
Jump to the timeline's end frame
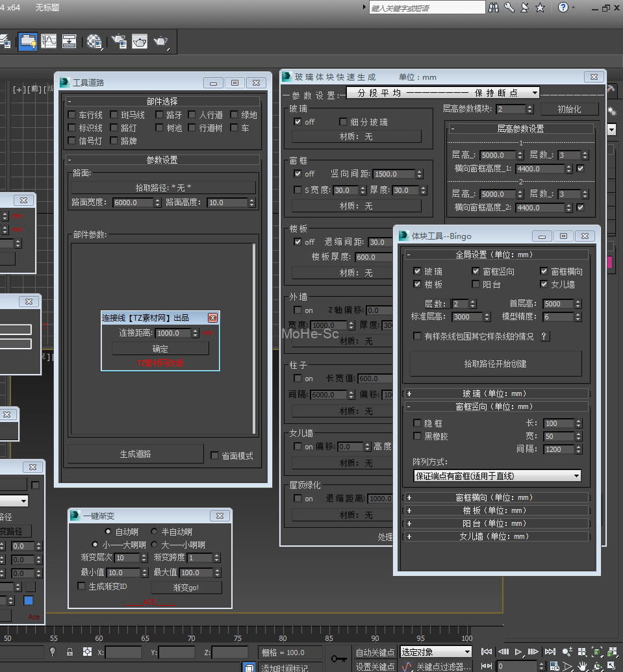[550, 652]
